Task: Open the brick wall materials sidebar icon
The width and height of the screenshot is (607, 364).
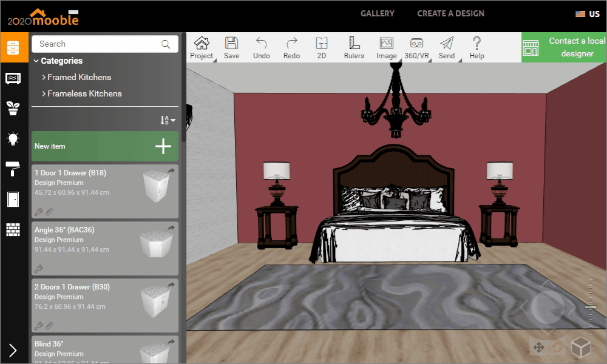Action: pyautogui.click(x=13, y=229)
